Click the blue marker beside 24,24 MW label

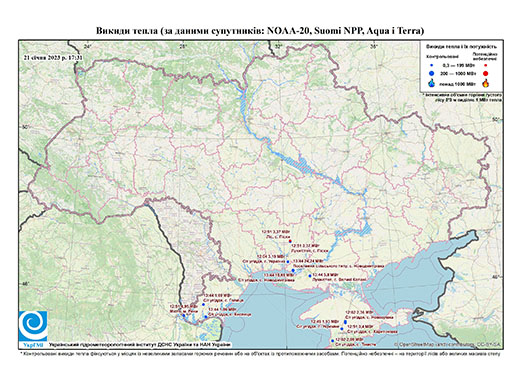293,270
